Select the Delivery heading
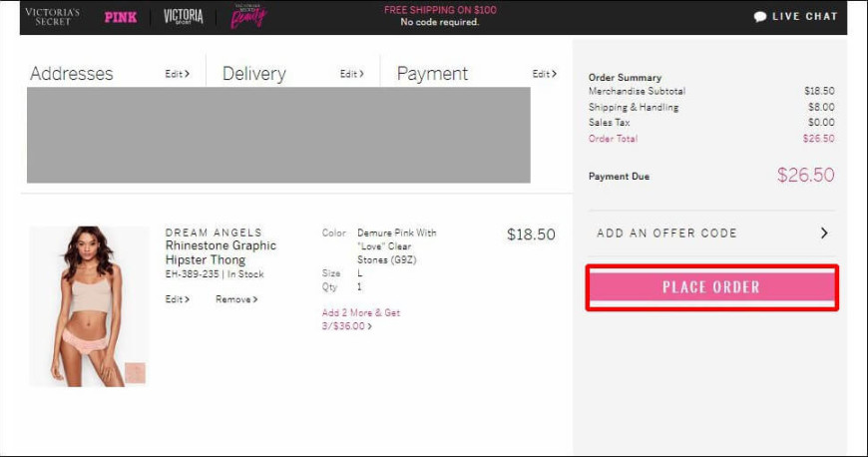 pos(253,74)
